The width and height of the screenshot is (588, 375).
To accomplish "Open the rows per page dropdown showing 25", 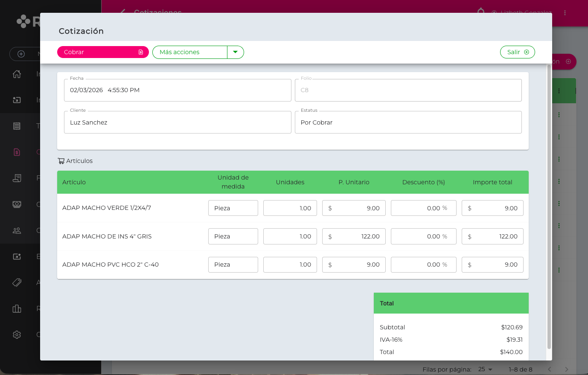I will click(485, 369).
